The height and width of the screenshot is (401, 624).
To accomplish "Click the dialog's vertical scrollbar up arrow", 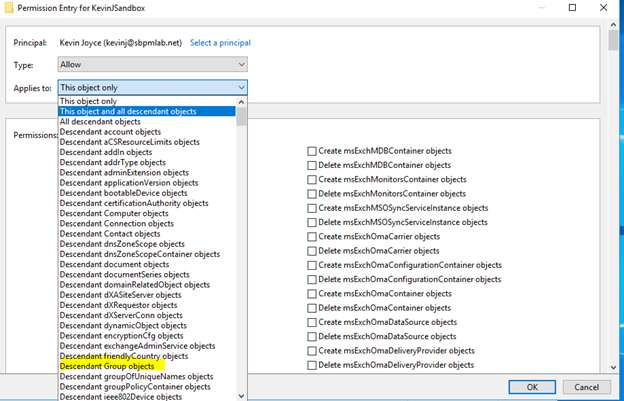I will coord(614,25).
